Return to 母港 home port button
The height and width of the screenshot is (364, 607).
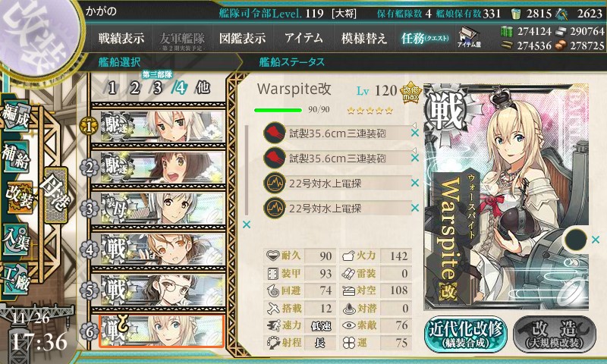pyautogui.click(x=55, y=194)
